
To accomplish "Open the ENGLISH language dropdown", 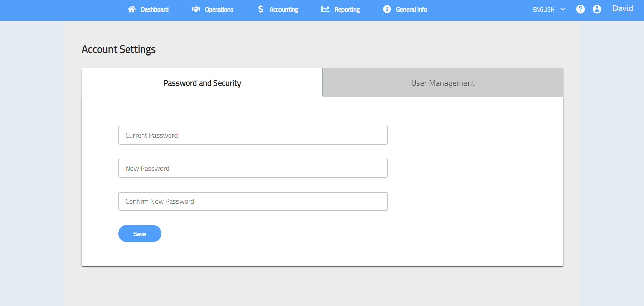I will click(543, 9).
